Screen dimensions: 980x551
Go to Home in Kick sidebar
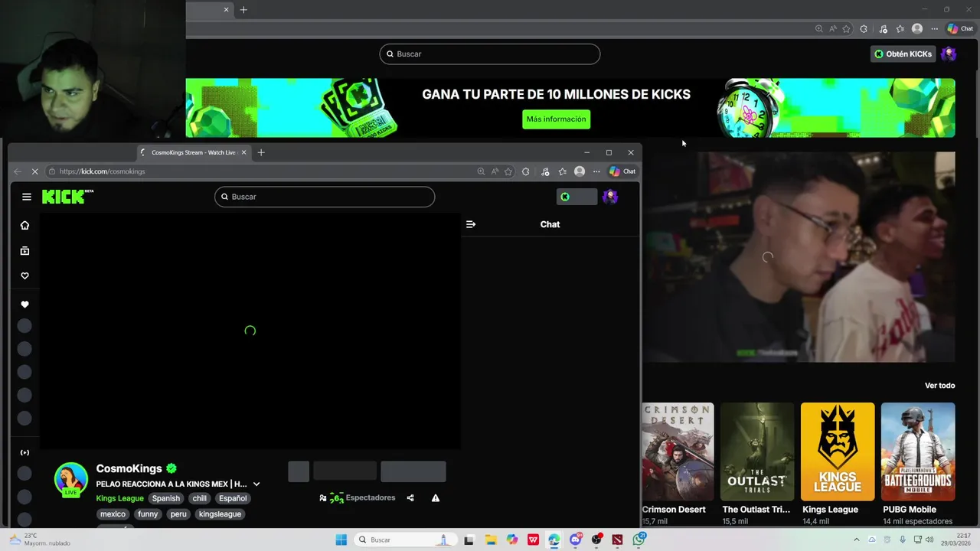(x=24, y=225)
